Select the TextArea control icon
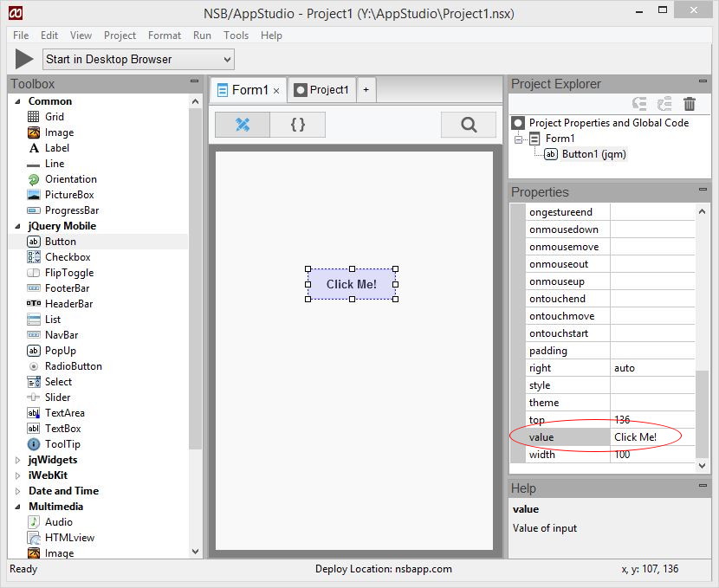The width and height of the screenshot is (719, 588). pos(34,413)
